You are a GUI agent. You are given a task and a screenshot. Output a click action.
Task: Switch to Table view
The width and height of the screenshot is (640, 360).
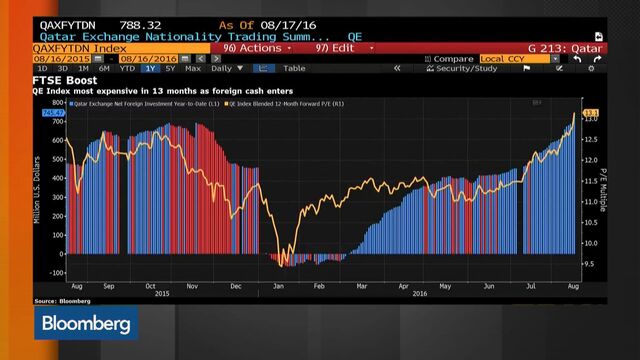[x=294, y=69]
